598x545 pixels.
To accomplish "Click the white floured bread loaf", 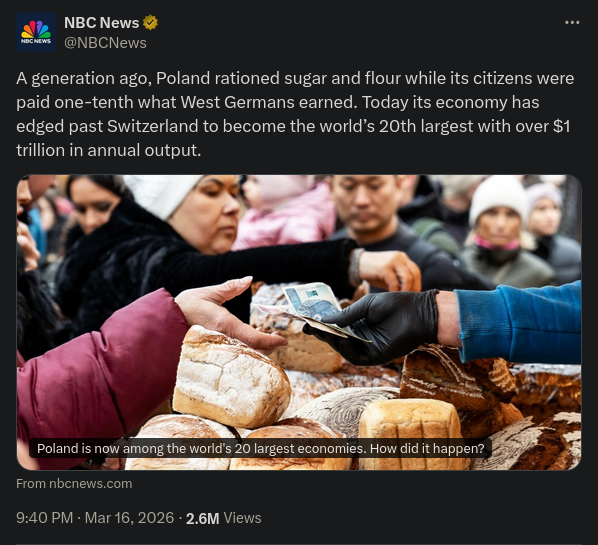I will (231, 376).
